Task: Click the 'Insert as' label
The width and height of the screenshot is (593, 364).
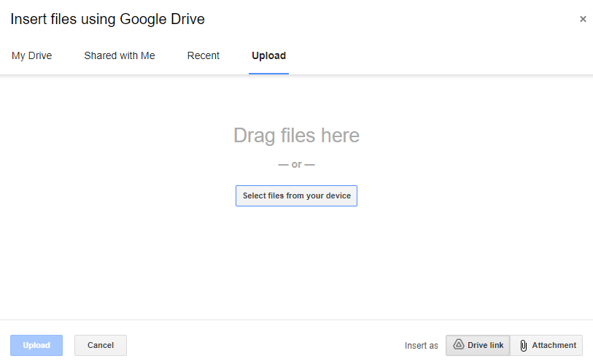Action: click(x=422, y=346)
